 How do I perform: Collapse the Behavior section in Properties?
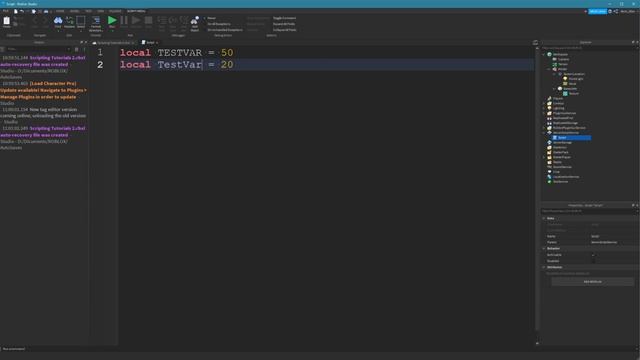click(544, 249)
